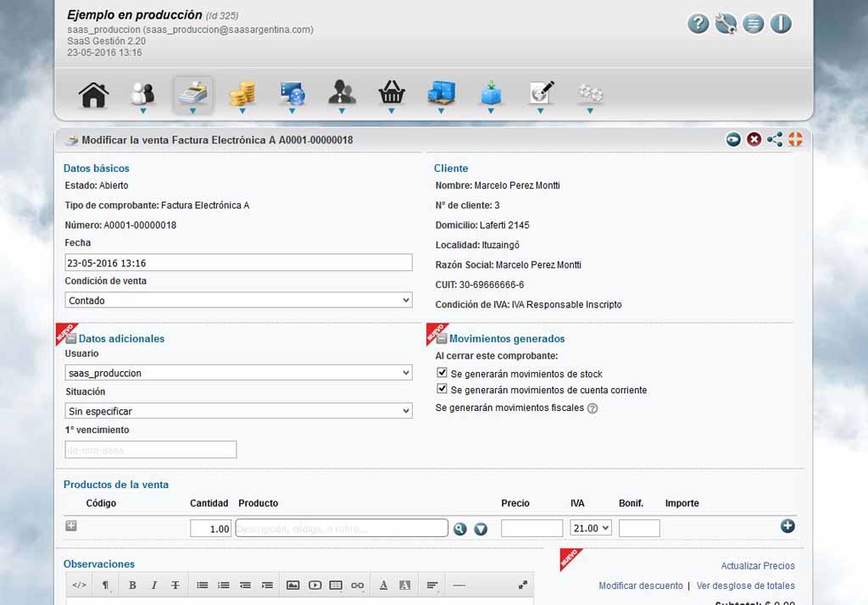
Task: Insert unordered bullet list in editor
Action: pos(202,585)
